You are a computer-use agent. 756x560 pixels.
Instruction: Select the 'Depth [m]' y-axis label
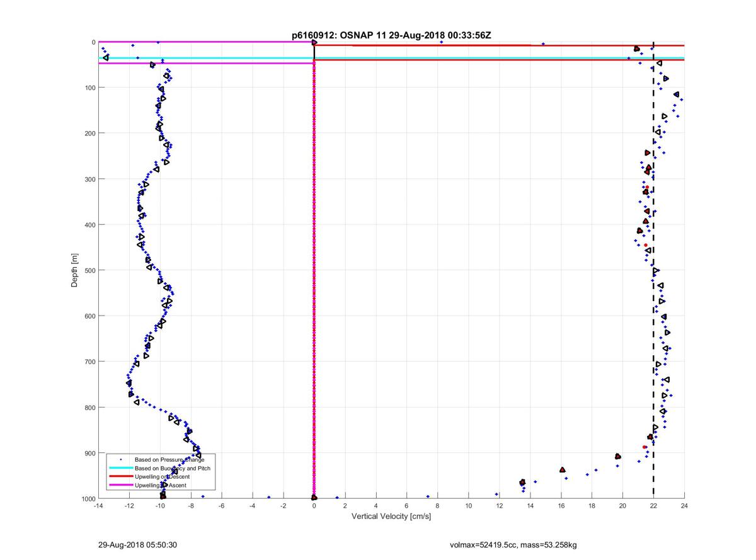click(74, 270)
